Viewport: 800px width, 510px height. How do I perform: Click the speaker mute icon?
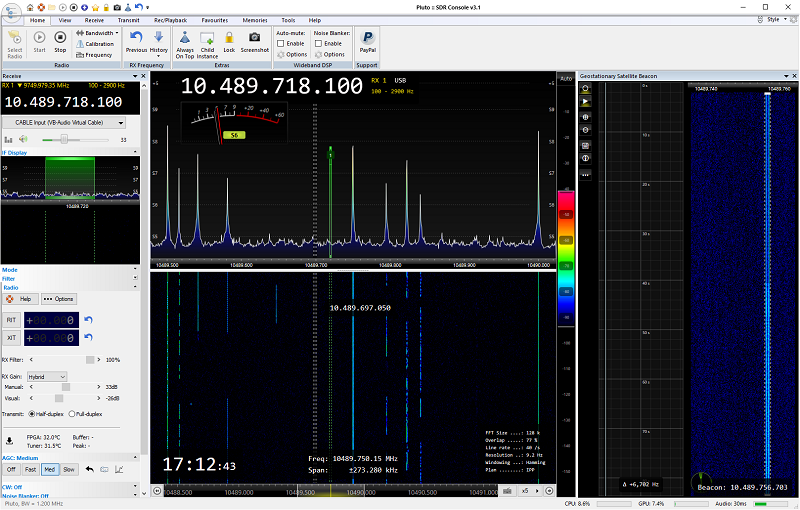pyautogui.click(x=23, y=139)
